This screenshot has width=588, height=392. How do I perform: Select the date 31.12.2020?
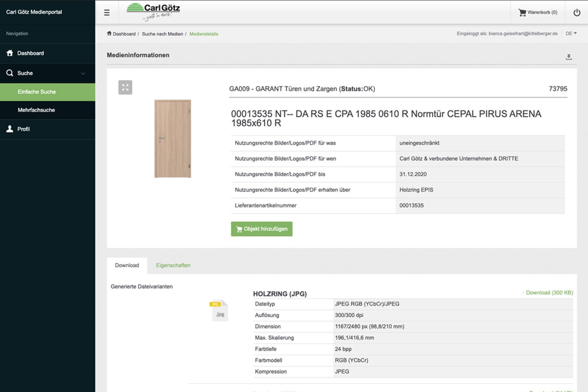(413, 174)
